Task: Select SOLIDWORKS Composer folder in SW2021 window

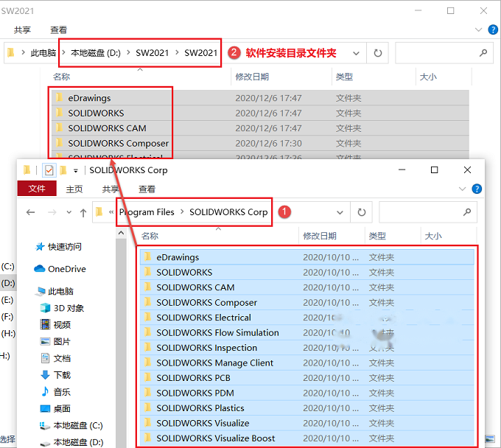Action: coord(260,143)
